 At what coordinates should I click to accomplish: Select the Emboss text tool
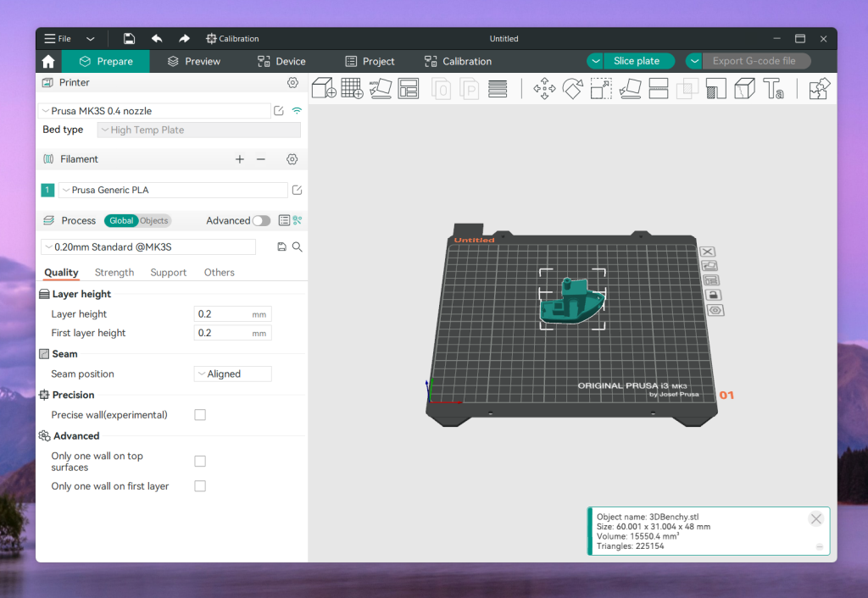(772, 88)
